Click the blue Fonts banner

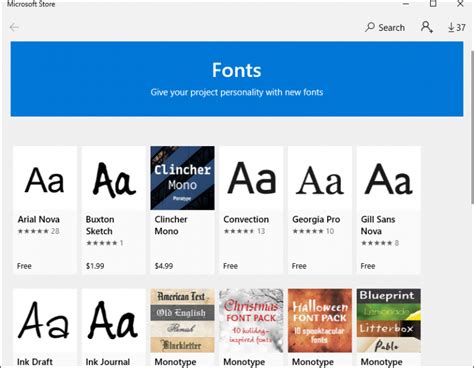click(x=237, y=79)
